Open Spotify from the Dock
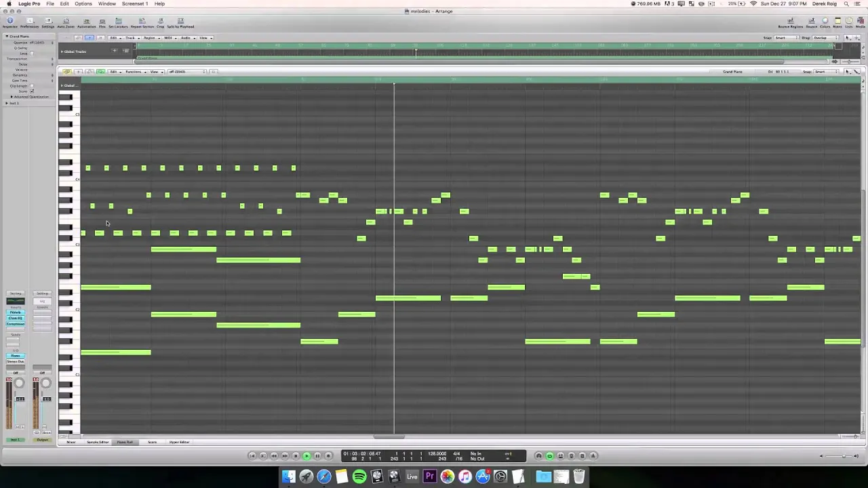The width and height of the screenshot is (868, 488). [359, 476]
